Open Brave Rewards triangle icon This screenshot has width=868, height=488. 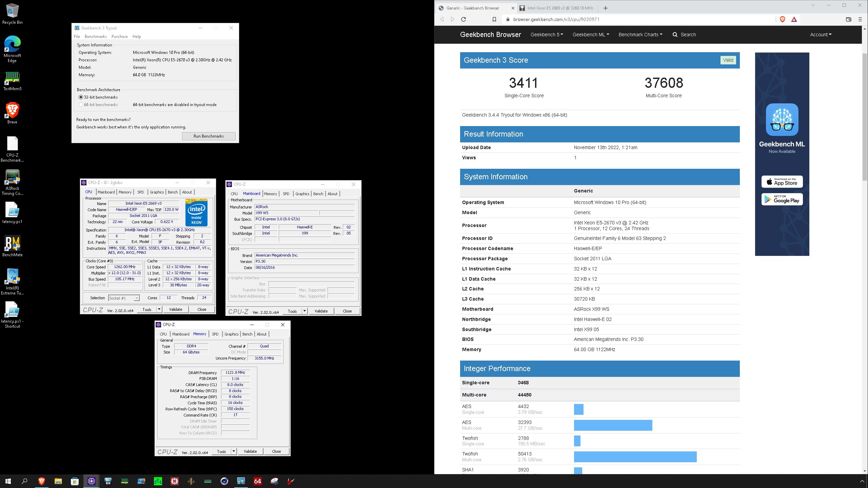[794, 19]
